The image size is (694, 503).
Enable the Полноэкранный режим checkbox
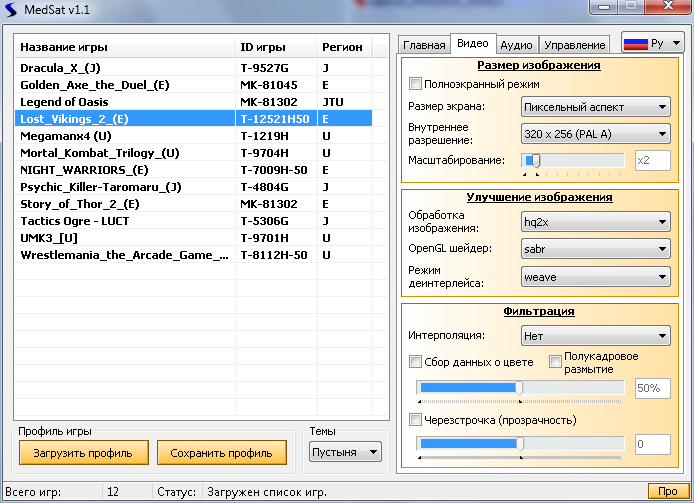coord(416,85)
